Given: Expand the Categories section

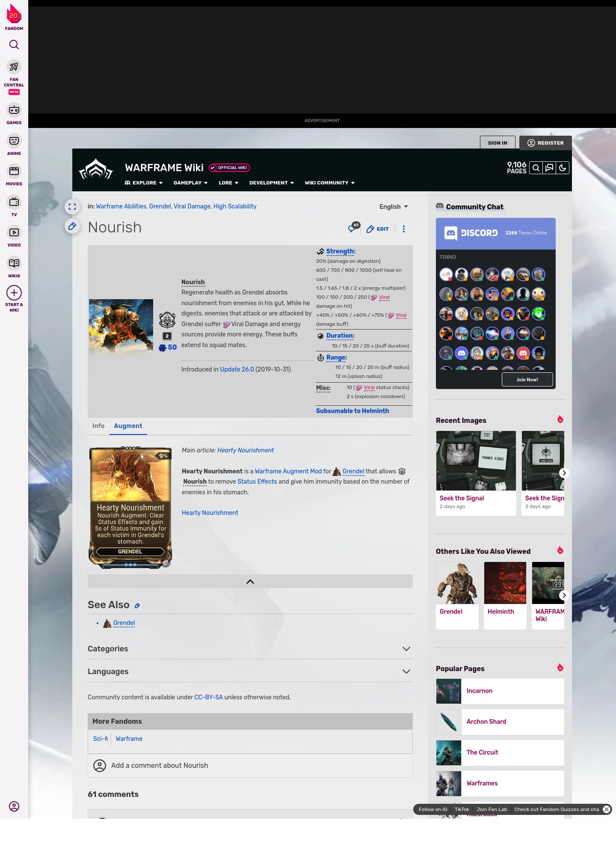Looking at the screenshot, I should coord(250,649).
